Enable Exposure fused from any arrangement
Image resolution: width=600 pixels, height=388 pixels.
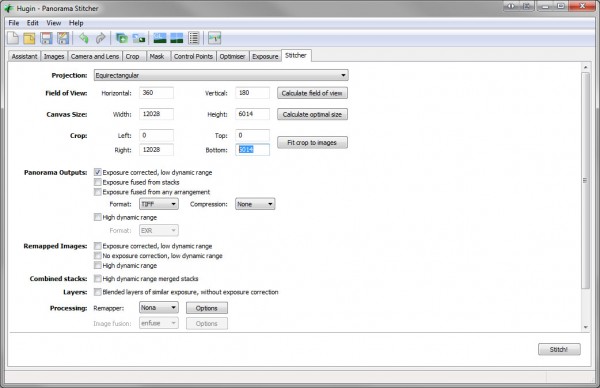tap(98, 192)
